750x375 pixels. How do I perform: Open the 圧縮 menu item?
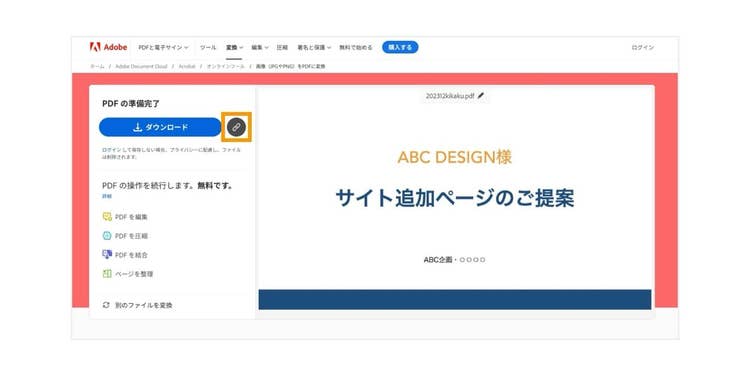[x=282, y=47]
